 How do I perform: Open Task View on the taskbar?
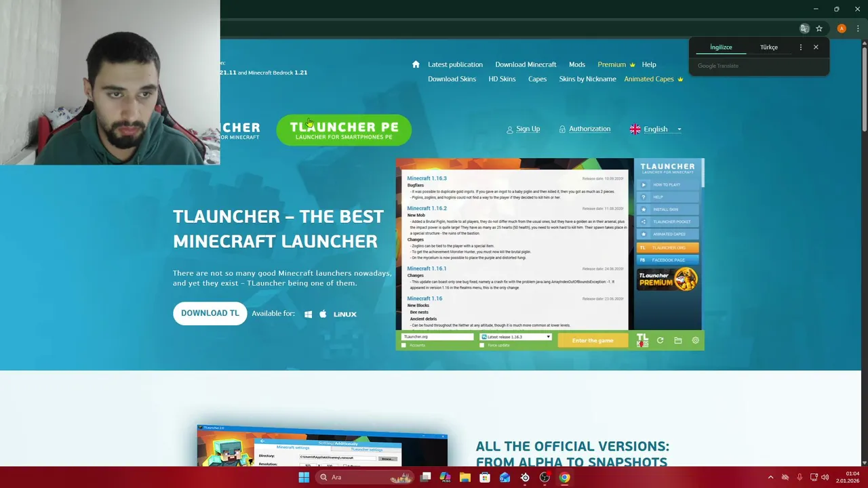[425, 477]
